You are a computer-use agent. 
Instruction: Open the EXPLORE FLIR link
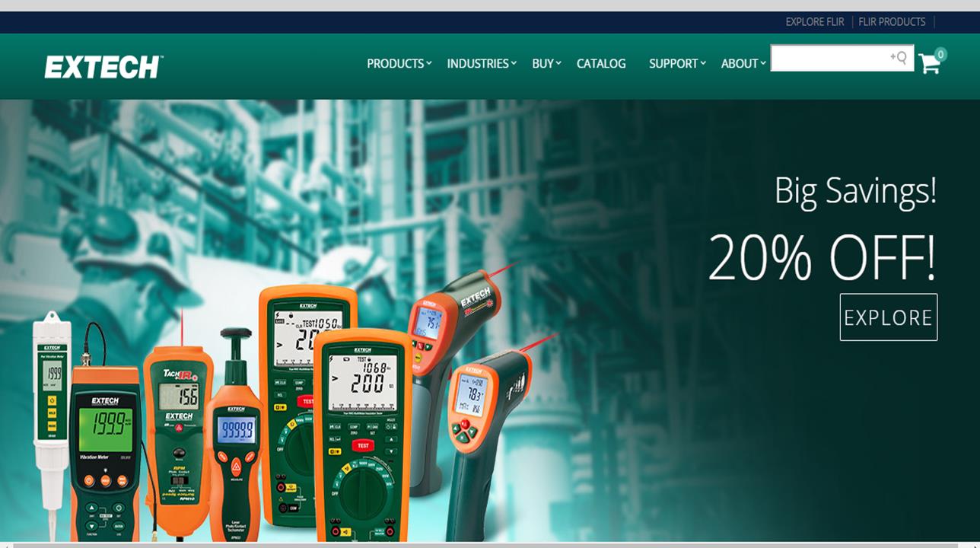pyautogui.click(x=814, y=21)
